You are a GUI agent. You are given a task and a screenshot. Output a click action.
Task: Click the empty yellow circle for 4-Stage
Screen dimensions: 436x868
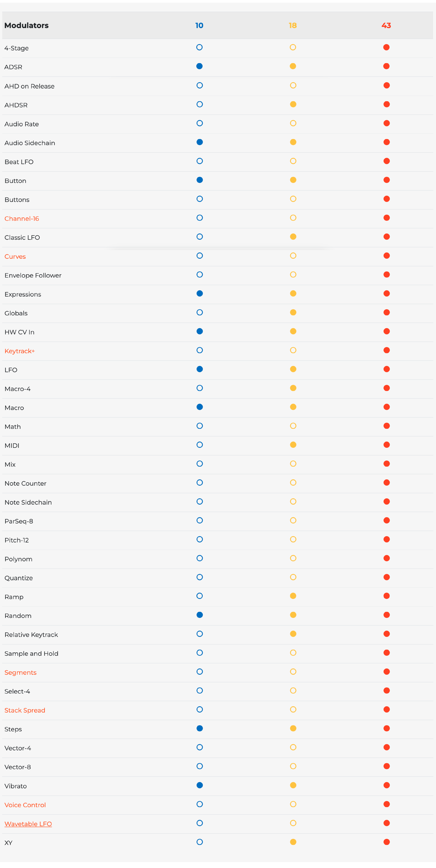click(293, 47)
